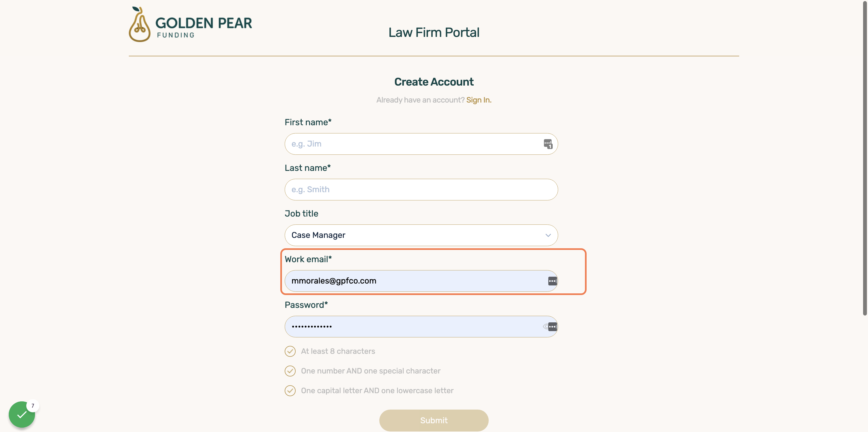The image size is (868, 432).
Task: Click password manager icon in Work email field
Action: [x=553, y=281]
